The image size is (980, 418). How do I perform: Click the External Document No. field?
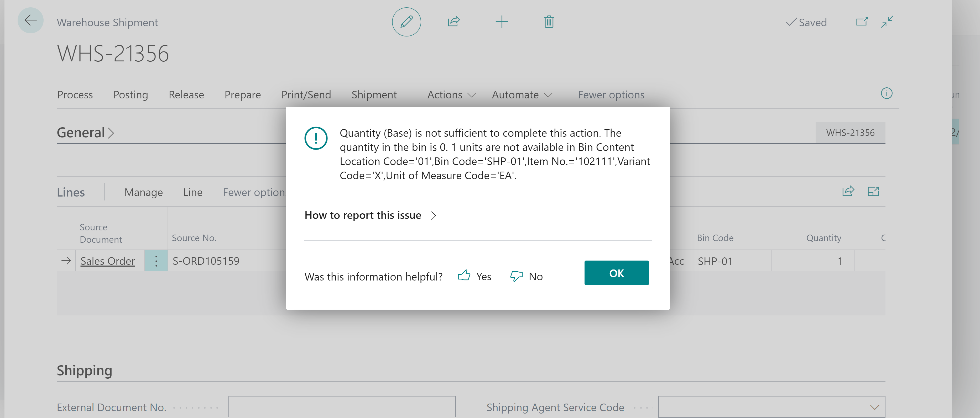click(342, 407)
